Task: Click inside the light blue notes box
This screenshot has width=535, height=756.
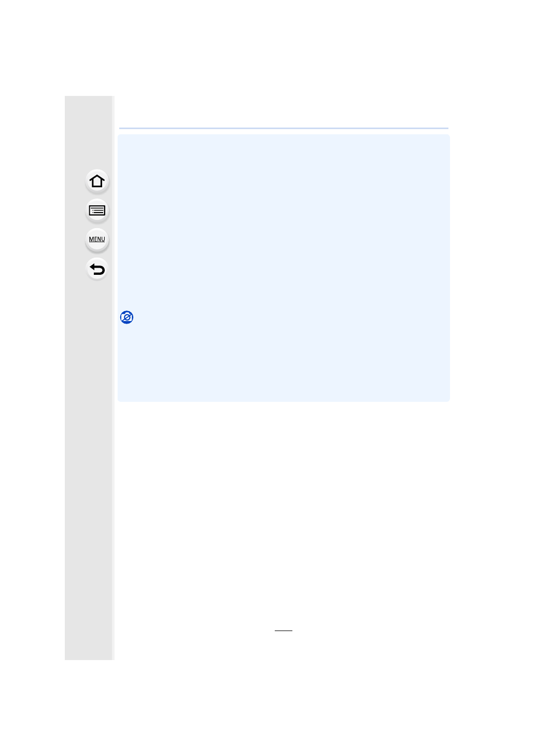Action: click(284, 268)
